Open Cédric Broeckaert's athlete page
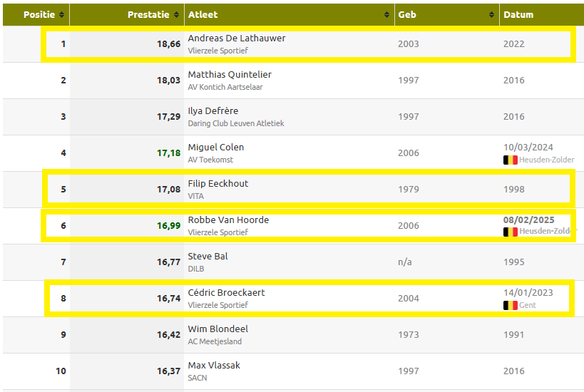Viewport: 584px width, 392px height. coord(226,293)
